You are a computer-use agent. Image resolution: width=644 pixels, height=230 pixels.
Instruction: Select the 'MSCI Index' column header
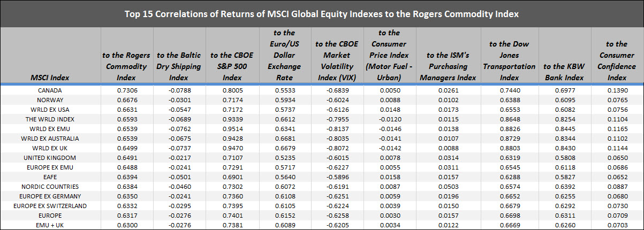(50, 78)
